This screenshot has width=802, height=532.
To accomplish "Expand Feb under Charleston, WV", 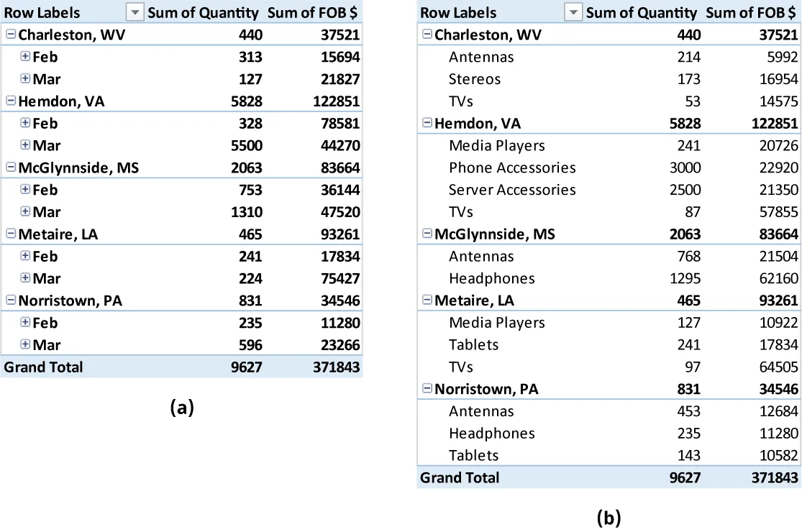I will (25, 57).
